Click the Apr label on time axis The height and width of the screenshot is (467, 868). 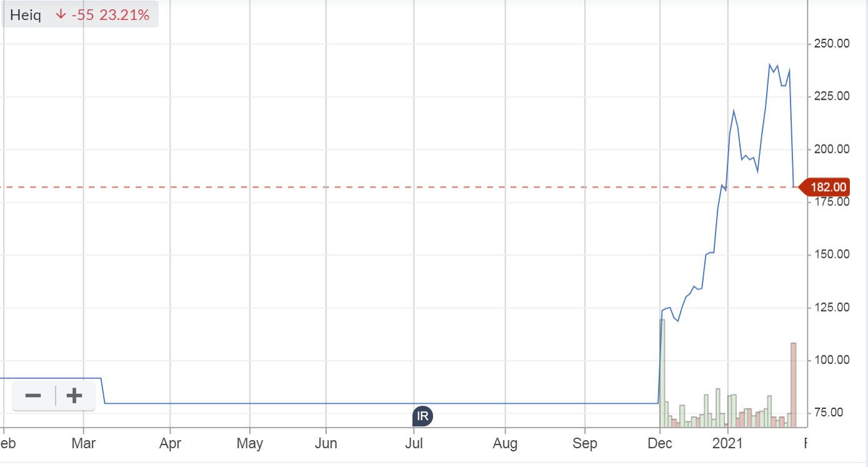pyautogui.click(x=170, y=444)
